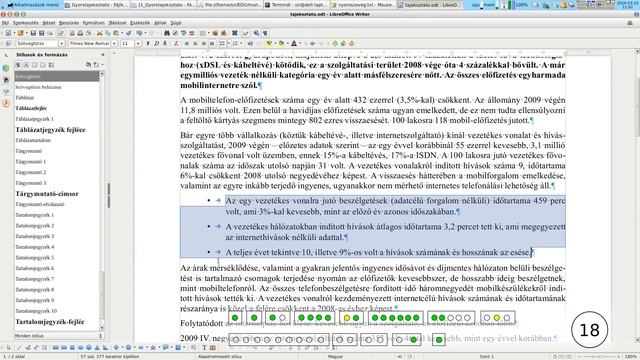640x360 pixels.
Task: Click the text box T tool in the drawing toolbar
Action: [x=204, y=348]
